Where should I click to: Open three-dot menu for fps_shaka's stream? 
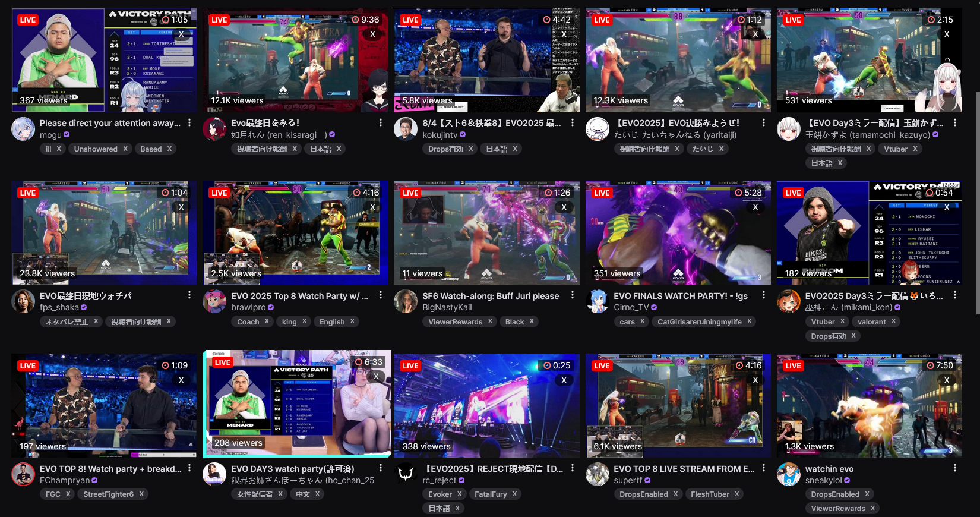pos(189,295)
